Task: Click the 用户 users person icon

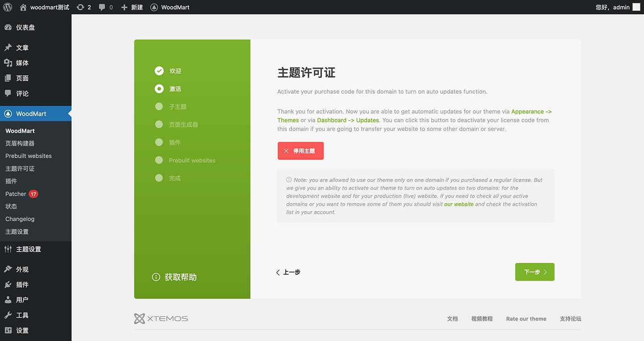Action: (x=8, y=300)
